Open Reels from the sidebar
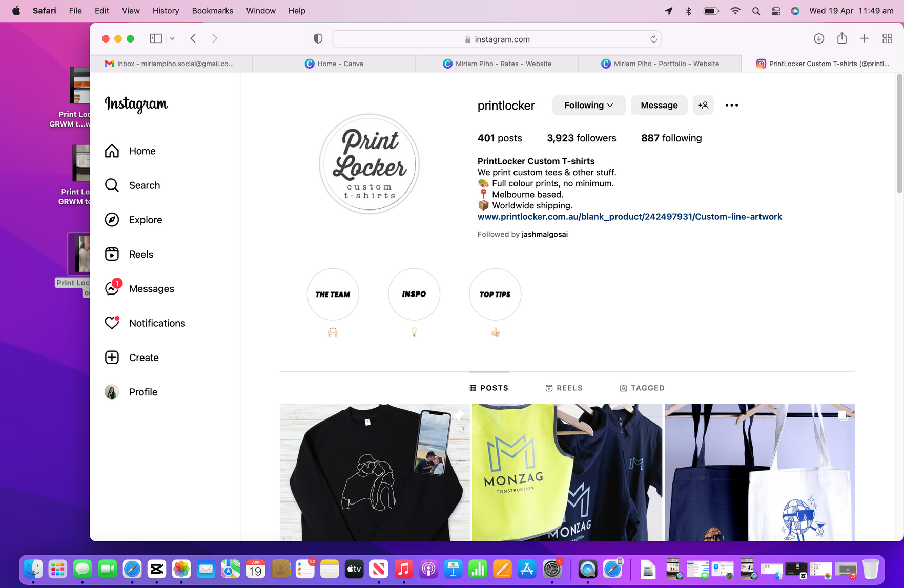904x588 pixels. click(x=129, y=254)
